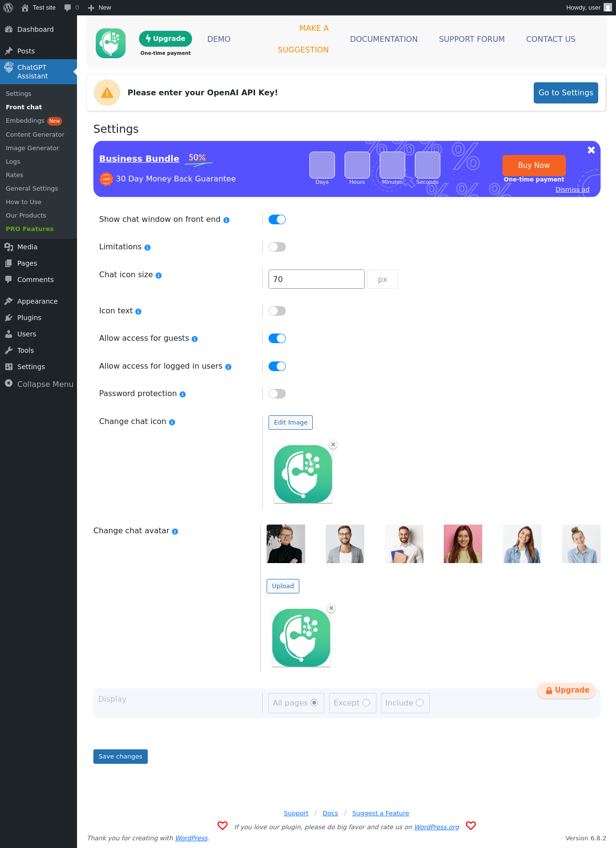Click the WordPress logo in the admin bar
616x848 pixels.
(x=8, y=8)
